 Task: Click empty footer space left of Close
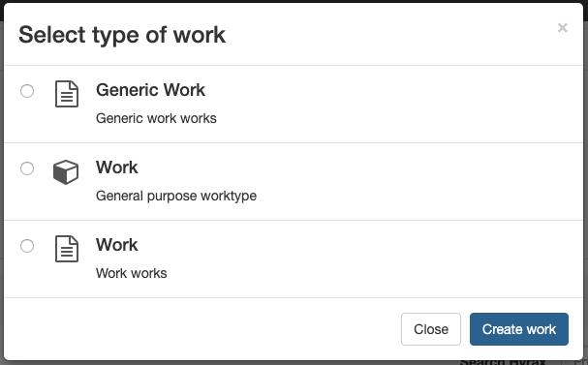pos(202,329)
